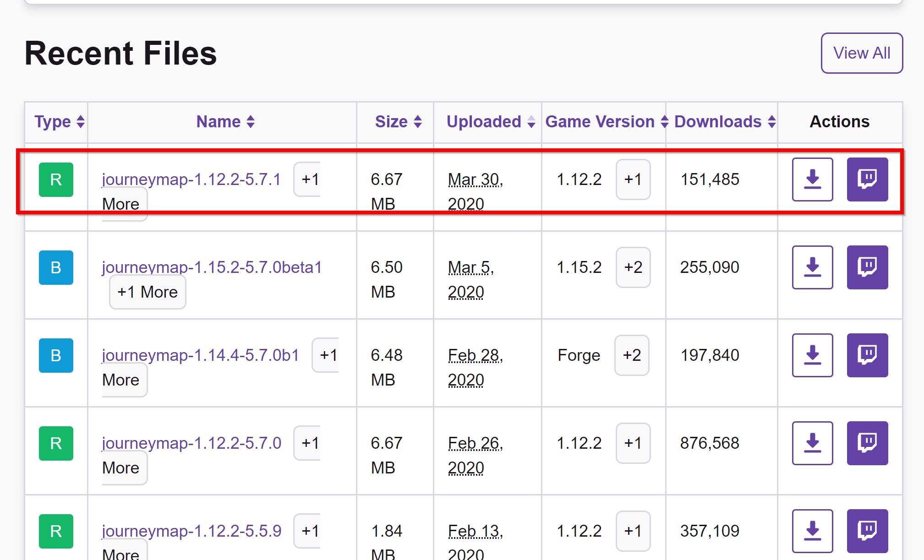Click the Recent Files heading
Image resolution: width=924 pixels, height=560 pixels.
pyautogui.click(x=120, y=53)
